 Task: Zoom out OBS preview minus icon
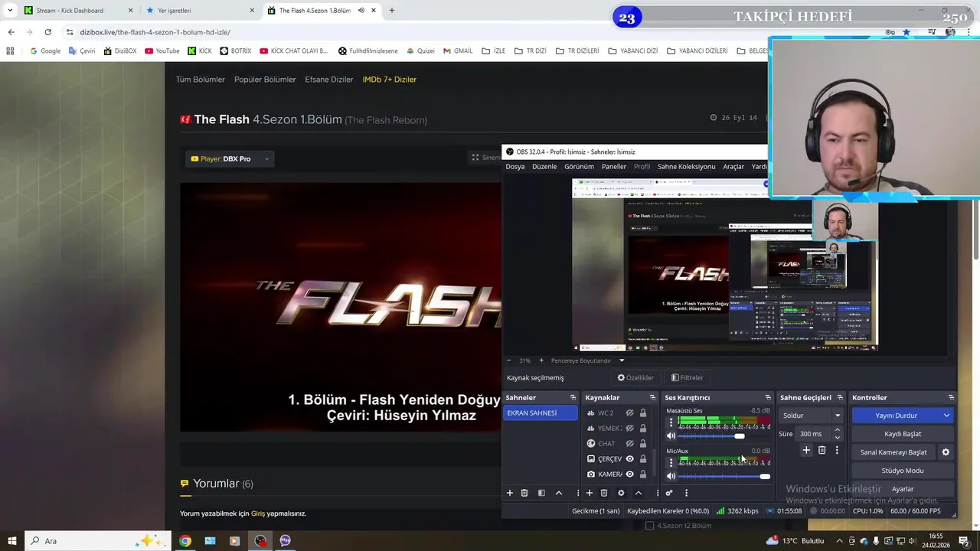(509, 360)
